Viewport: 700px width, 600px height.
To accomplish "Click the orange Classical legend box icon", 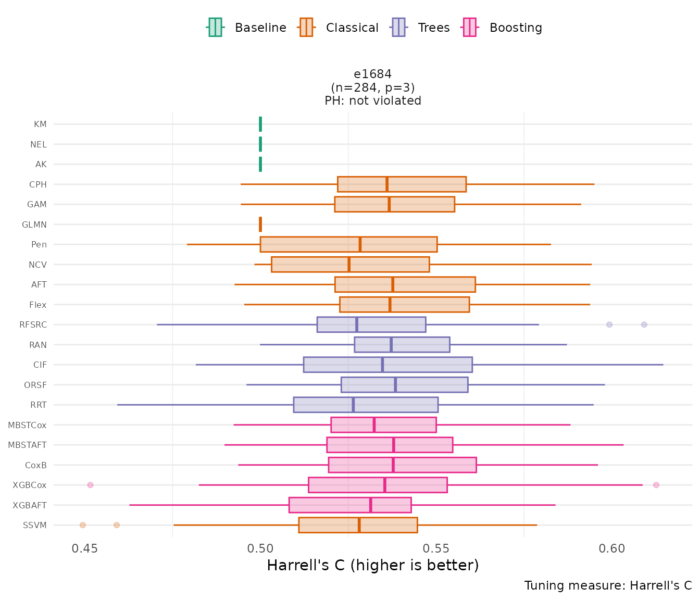I will (x=306, y=28).
